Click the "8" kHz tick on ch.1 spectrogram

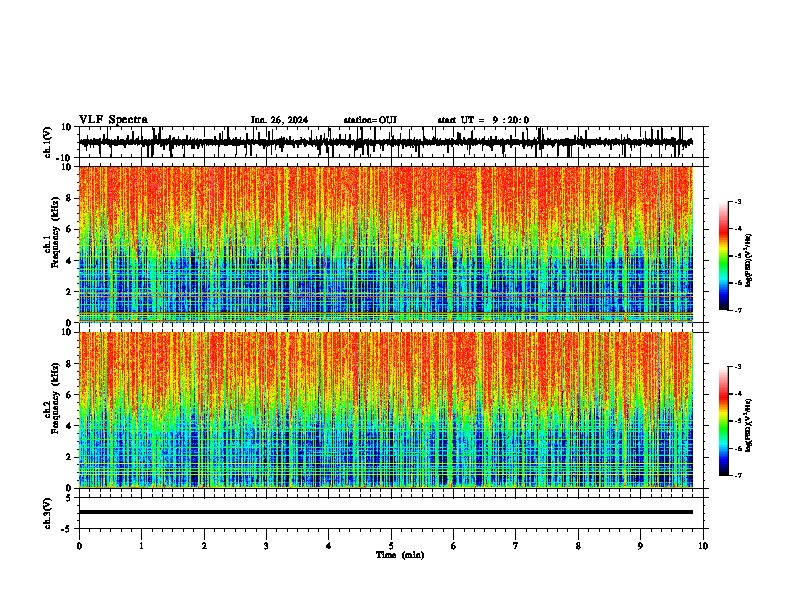pyautogui.click(x=70, y=198)
